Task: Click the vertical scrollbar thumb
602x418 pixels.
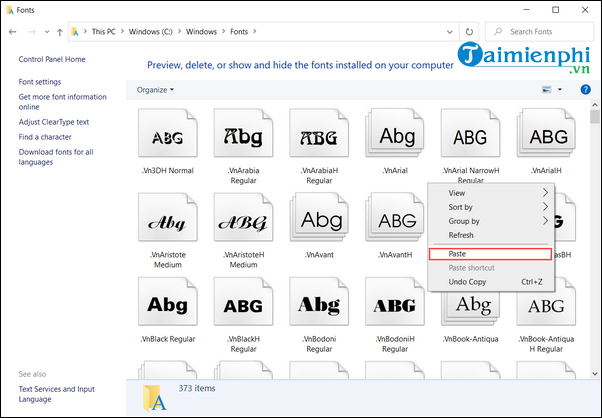Action: click(595, 117)
